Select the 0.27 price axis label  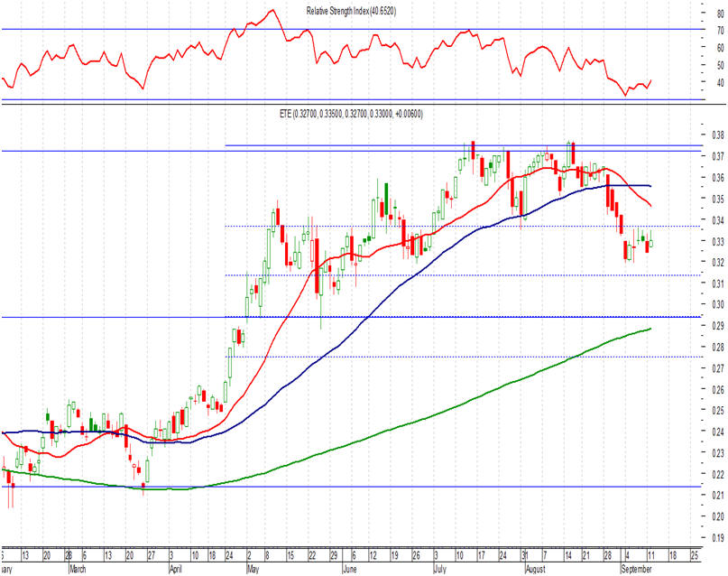tap(718, 368)
